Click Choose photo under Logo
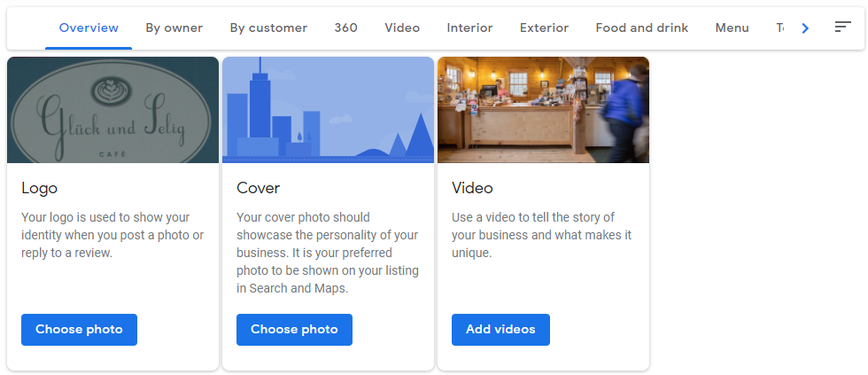Screen dimensions: 868x375 79,330
